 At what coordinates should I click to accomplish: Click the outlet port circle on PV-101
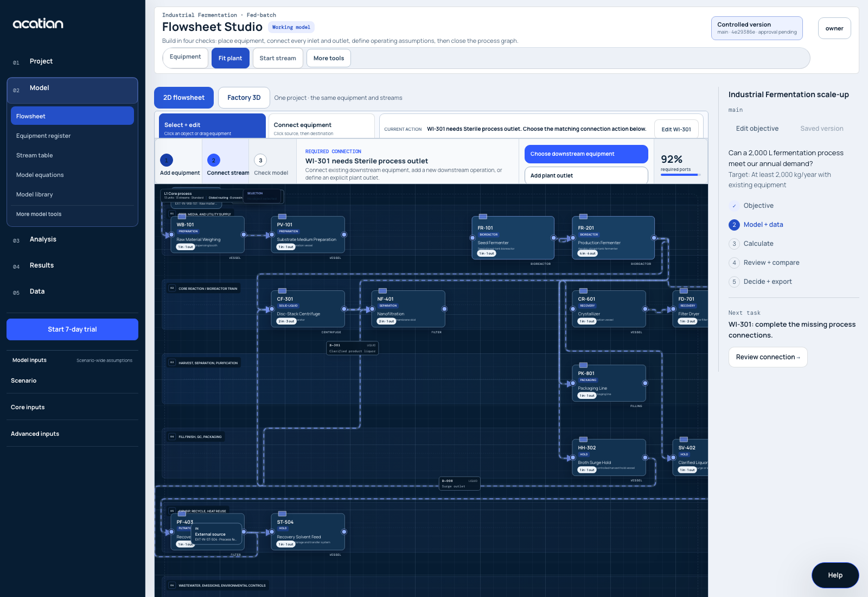tap(344, 234)
